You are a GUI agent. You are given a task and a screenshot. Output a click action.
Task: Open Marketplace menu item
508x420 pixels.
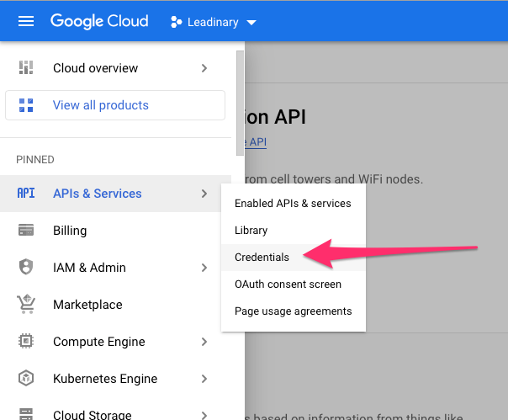pyautogui.click(x=116, y=305)
